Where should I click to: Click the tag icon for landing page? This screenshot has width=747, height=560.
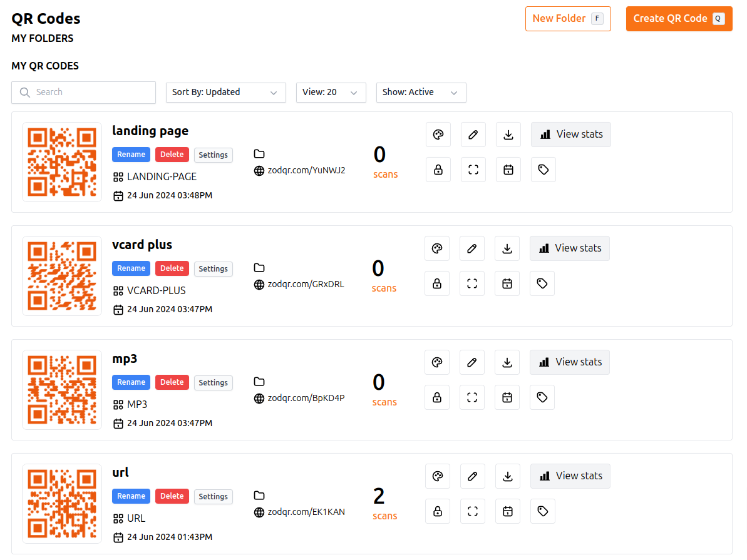point(543,170)
